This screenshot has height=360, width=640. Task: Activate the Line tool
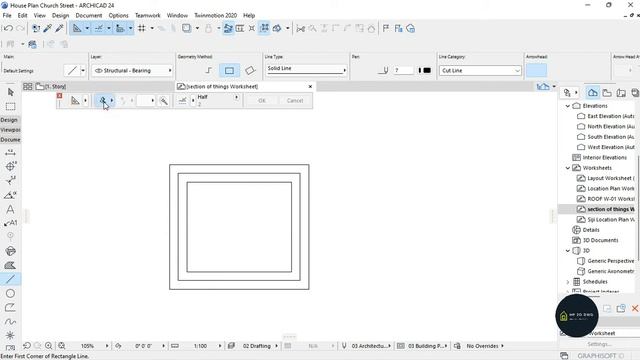click(x=10, y=279)
